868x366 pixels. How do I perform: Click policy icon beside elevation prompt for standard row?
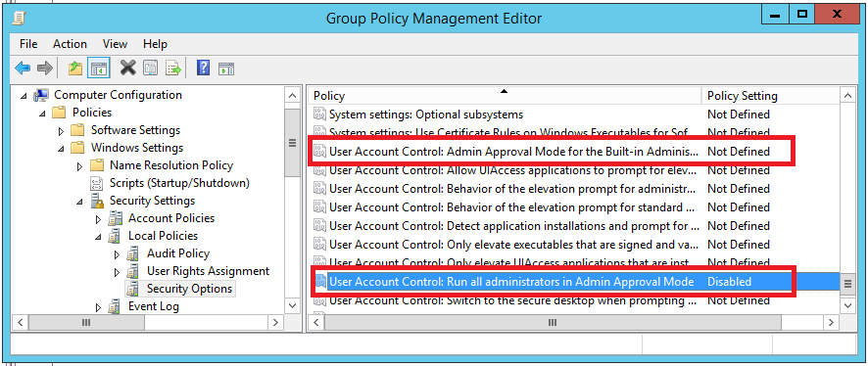click(320, 207)
